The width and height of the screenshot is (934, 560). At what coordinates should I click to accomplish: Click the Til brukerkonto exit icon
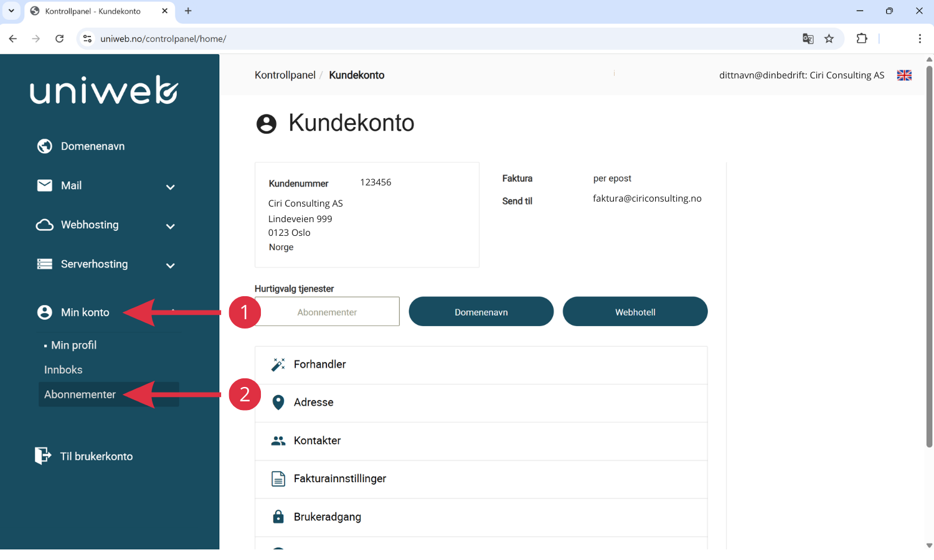click(43, 455)
